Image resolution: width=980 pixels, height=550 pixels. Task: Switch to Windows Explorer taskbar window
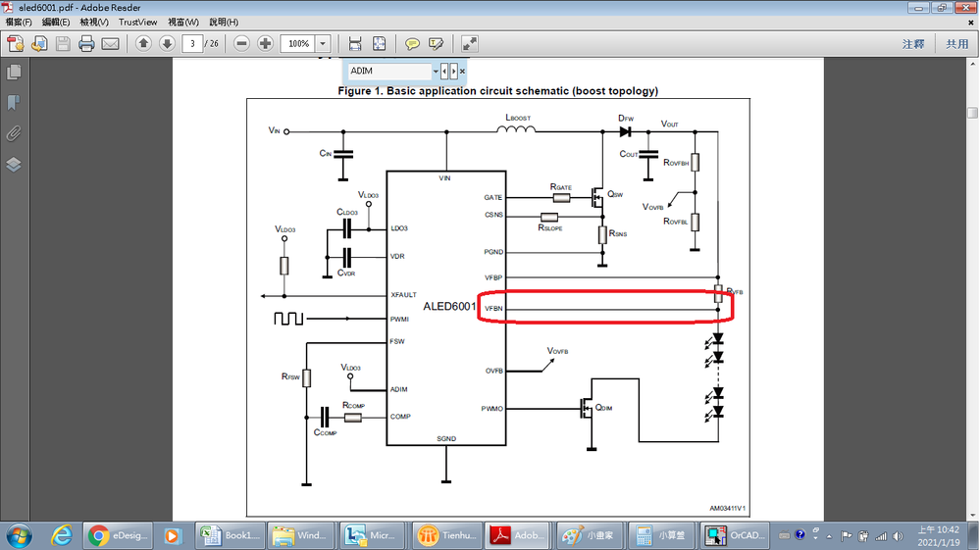(301, 535)
